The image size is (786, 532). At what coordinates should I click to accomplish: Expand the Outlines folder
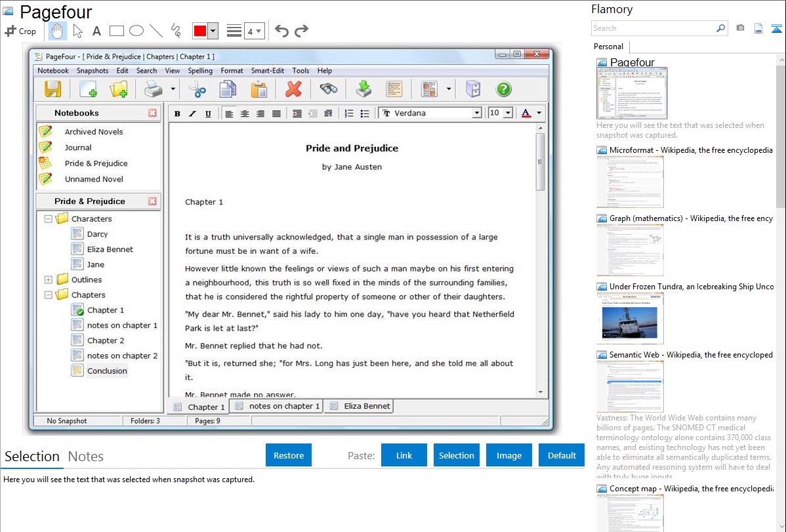coord(48,280)
